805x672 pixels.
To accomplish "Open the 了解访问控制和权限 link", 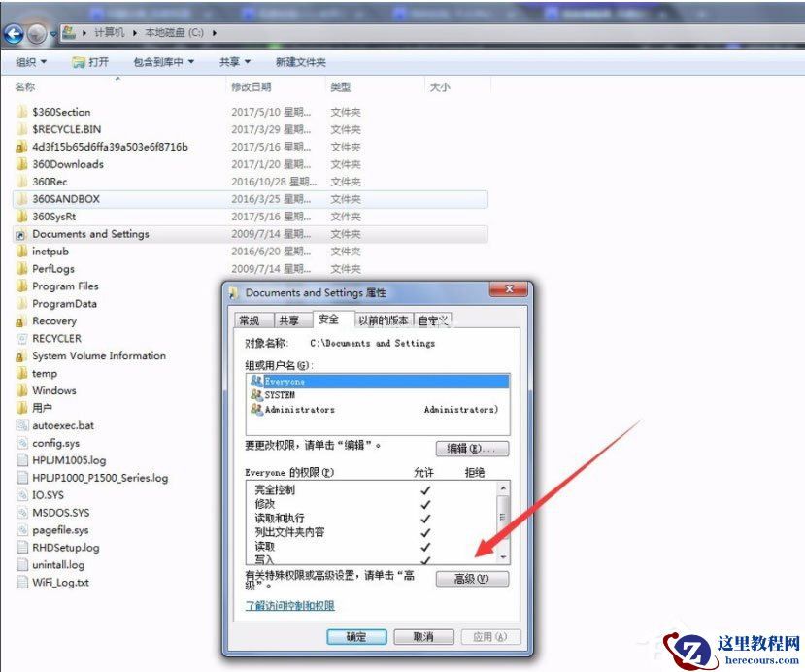I will [290, 606].
